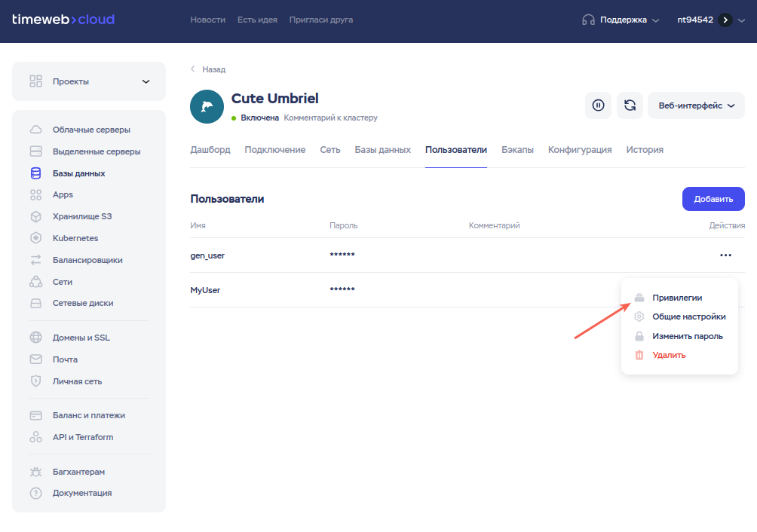Viewport: 757px width, 532px height.
Task: Choose Привилегии from context menu
Action: click(677, 298)
